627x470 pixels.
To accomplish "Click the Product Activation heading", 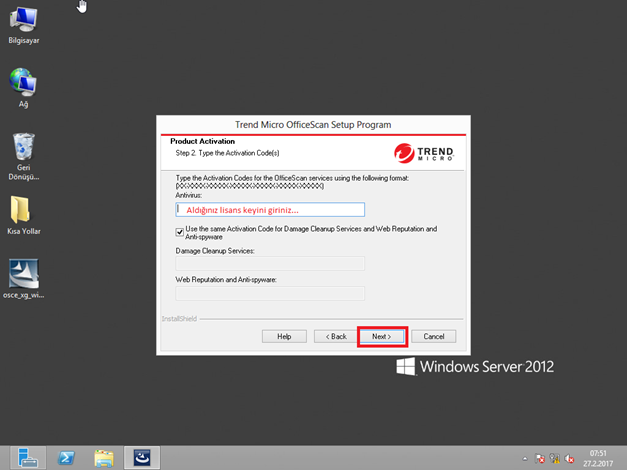I will (202, 141).
